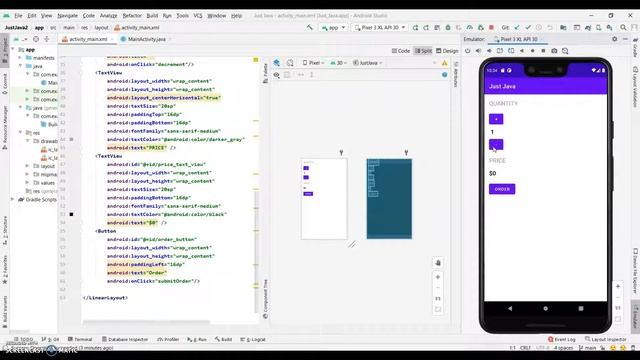Click the Git update project arrow icon
The width and height of the screenshot is (640, 360).
tap(517, 27)
